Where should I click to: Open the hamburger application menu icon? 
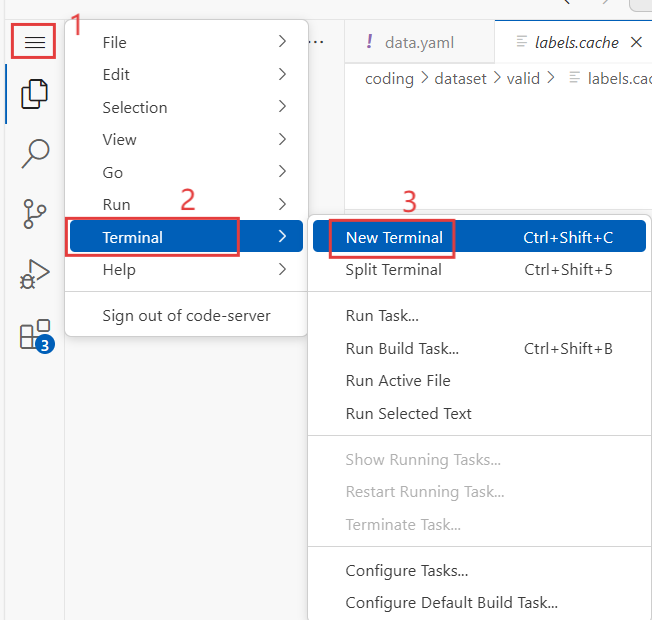pyautogui.click(x=35, y=42)
